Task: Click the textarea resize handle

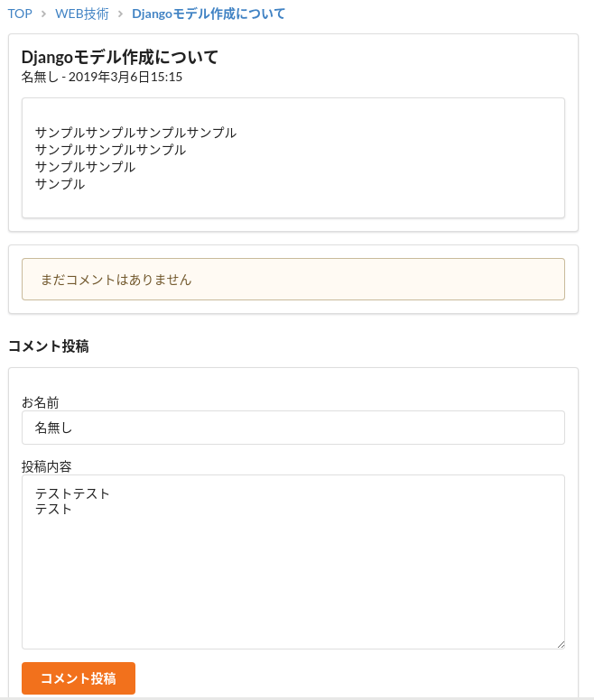Action: click(x=560, y=643)
